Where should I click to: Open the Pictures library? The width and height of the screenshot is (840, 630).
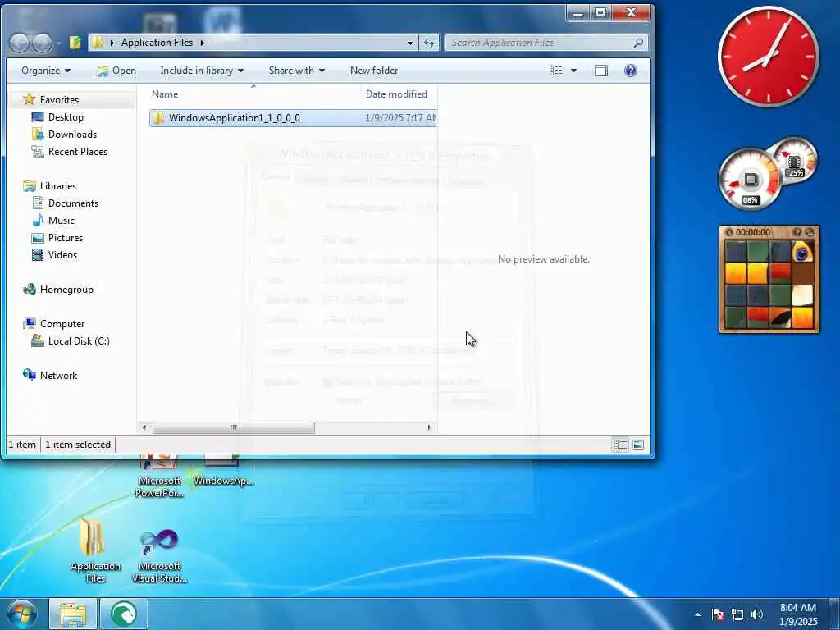[66, 237]
